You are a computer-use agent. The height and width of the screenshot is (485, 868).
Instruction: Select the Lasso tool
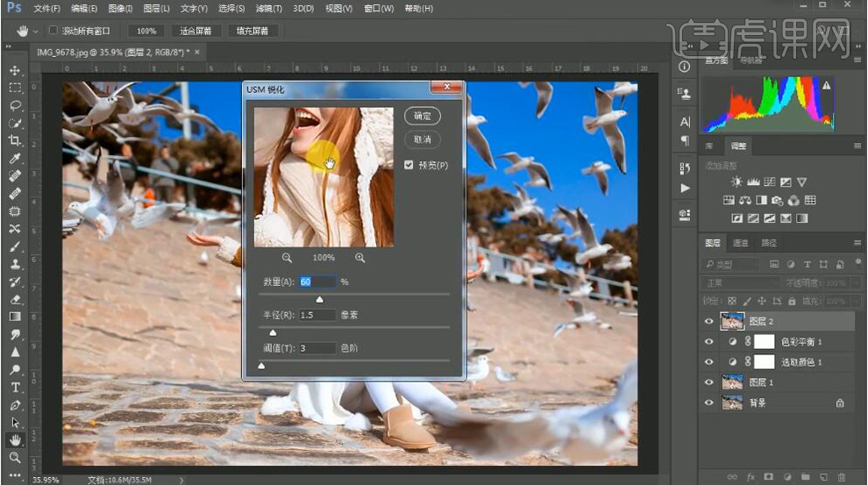15,105
